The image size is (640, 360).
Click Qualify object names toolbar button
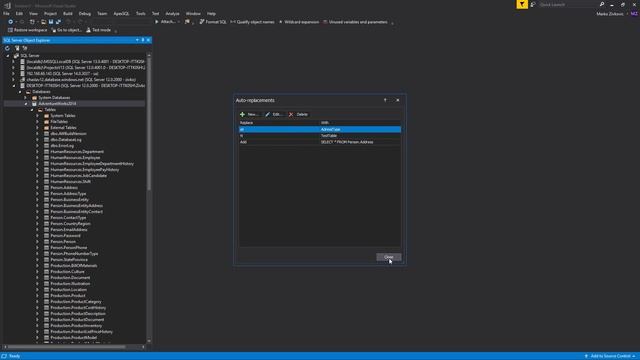pyautogui.click(x=252, y=22)
